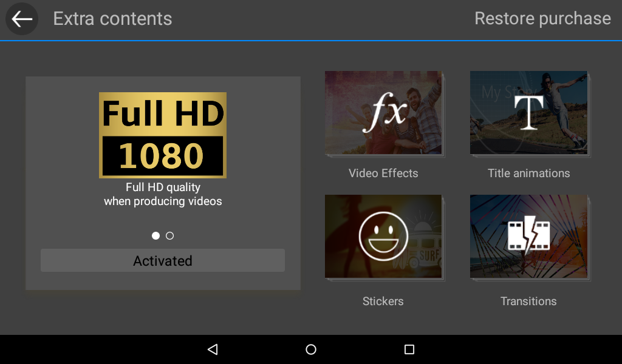Viewport: 622px width, 364px height.
Task: Tap the Full HD quality description text
Action: pos(163,194)
